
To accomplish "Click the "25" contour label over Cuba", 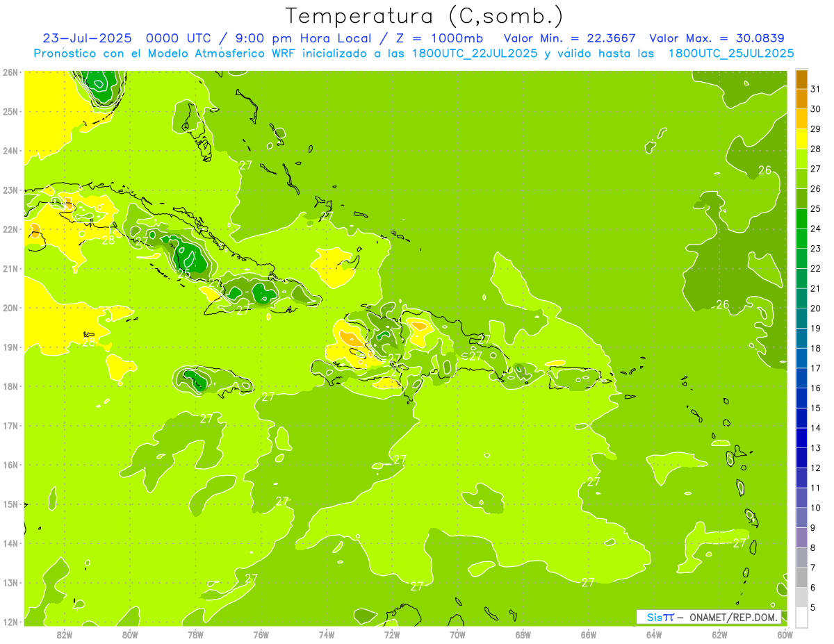I will pos(183,275).
